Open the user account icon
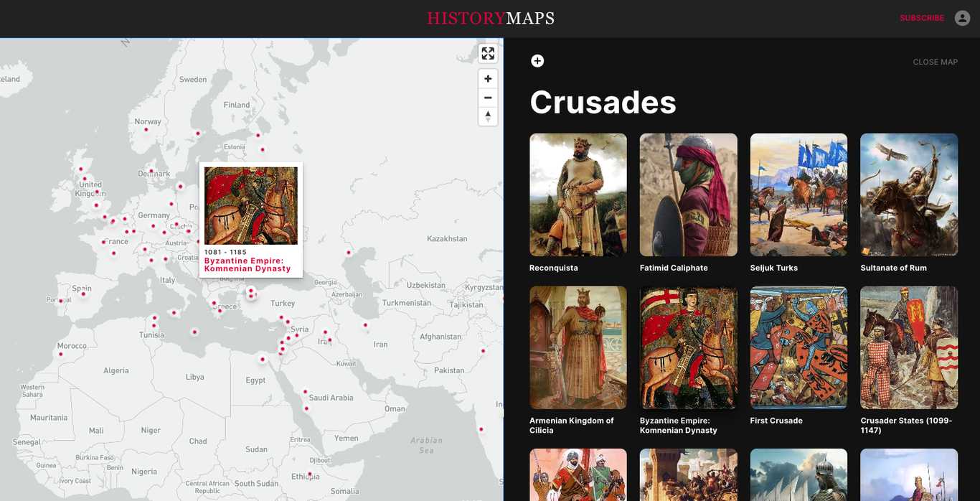Screen dimensions: 980x501 click(963, 18)
